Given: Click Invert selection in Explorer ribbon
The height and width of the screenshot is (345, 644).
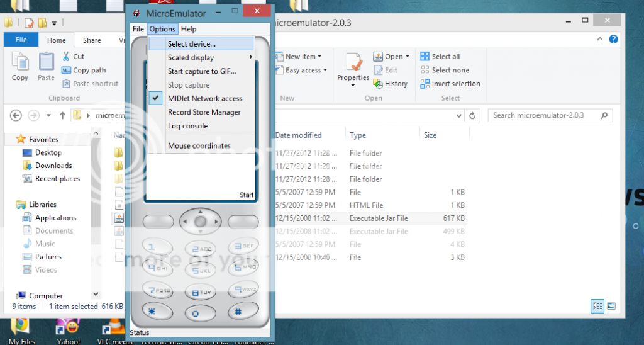Looking at the screenshot, I should click(450, 84).
